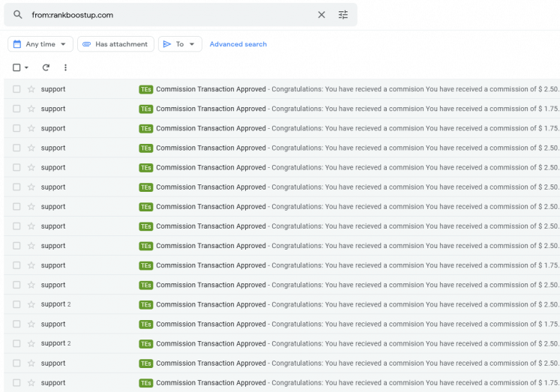Clear the search query with the X icon
This screenshot has height=392, width=560.
click(322, 15)
